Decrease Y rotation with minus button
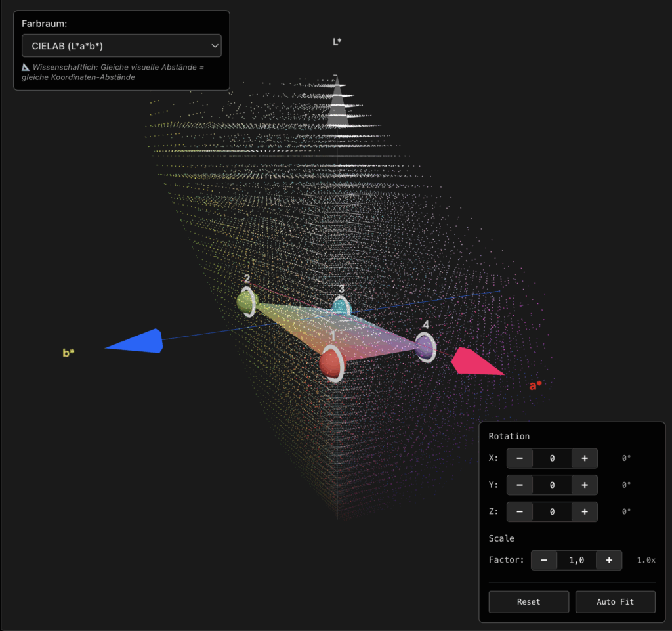Image resolution: width=672 pixels, height=631 pixels. coord(520,485)
